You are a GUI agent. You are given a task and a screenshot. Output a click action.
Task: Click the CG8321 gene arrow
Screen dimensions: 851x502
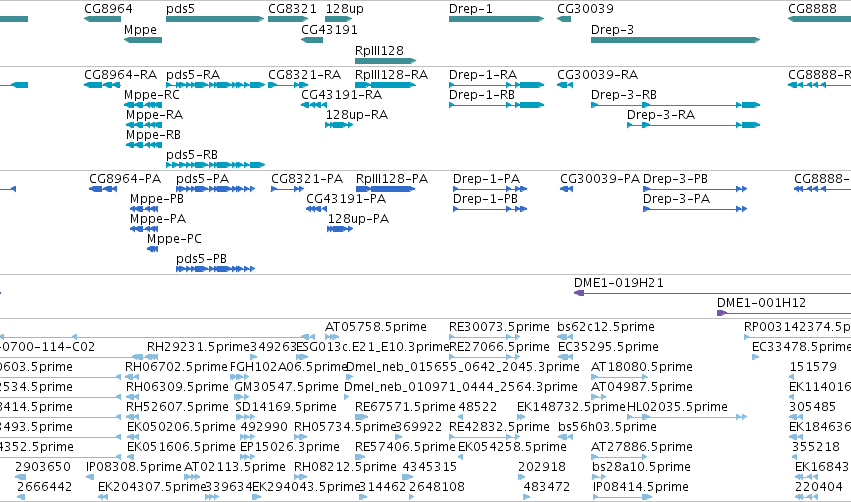point(288,19)
